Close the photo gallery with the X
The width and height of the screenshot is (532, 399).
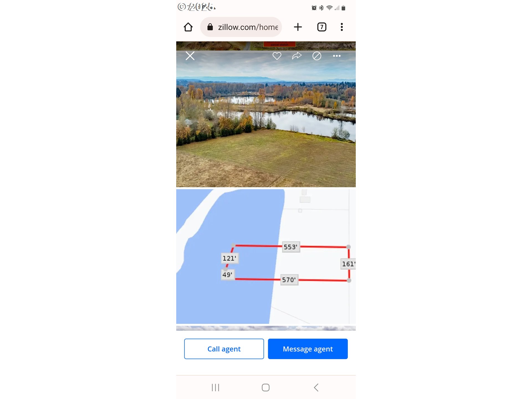(190, 56)
